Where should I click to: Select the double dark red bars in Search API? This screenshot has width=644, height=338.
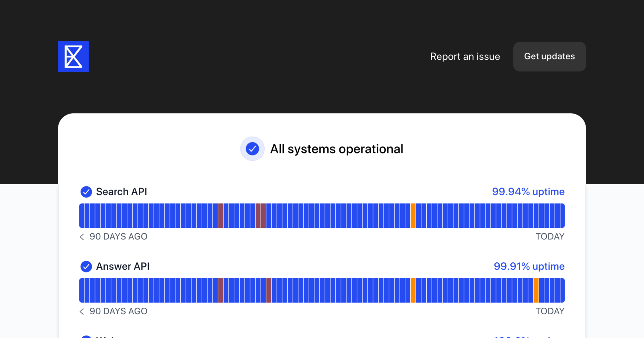pos(261,216)
